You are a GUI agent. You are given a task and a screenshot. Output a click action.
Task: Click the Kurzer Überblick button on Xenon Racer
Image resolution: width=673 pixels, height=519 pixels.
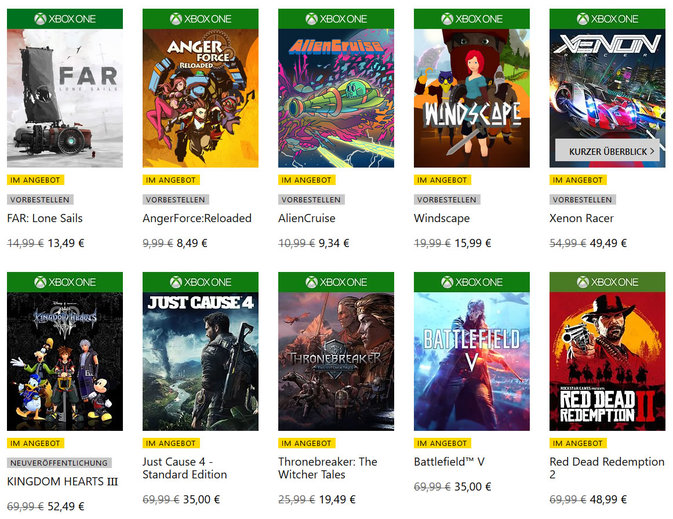[x=607, y=151]
